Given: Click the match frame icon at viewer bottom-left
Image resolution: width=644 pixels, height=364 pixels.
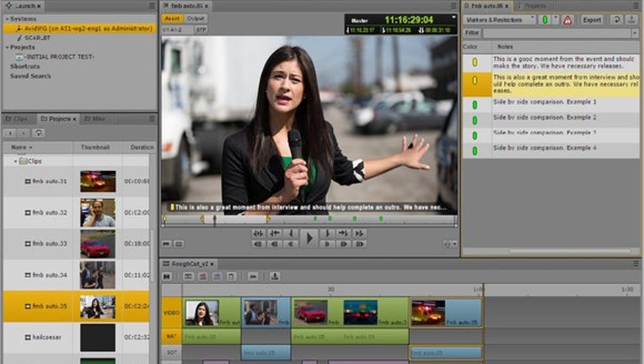Looking at the screenshot, I should pos(166,244).
